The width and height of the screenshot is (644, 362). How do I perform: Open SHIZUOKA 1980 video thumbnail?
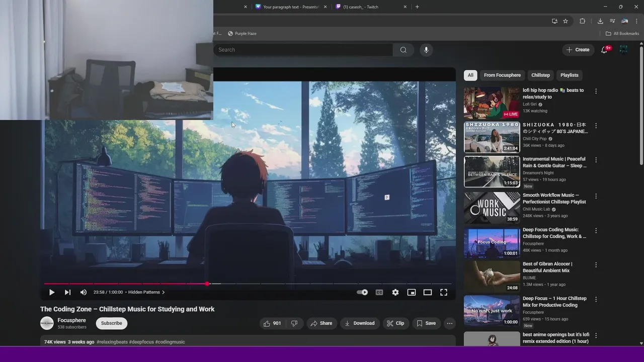[x=492, y=137]
